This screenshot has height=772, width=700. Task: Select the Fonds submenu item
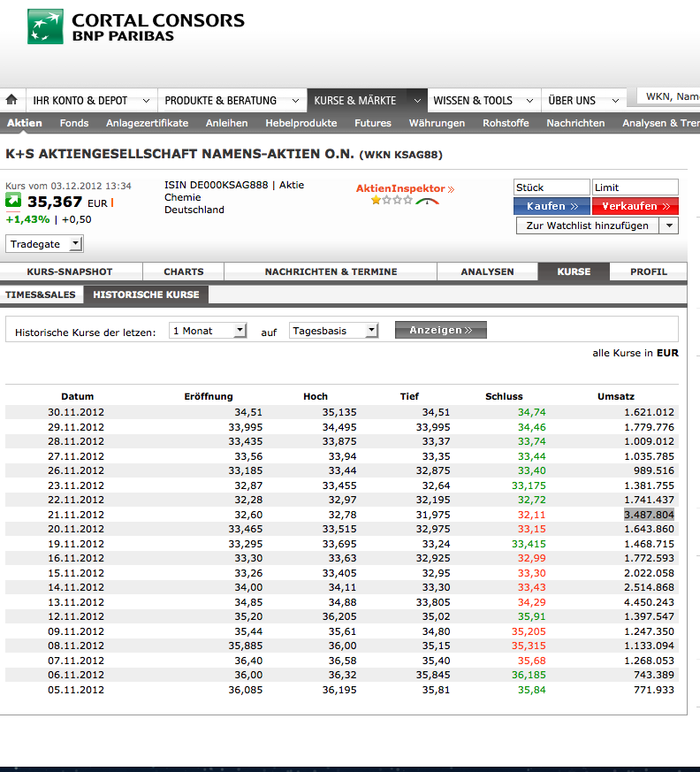pos(74,123)
